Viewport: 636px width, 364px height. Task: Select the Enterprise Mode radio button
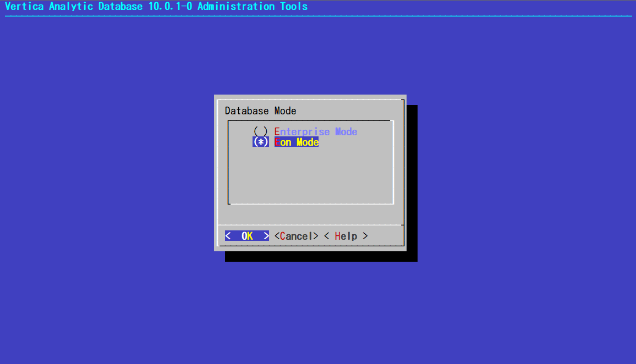click(x=260, y=131)
